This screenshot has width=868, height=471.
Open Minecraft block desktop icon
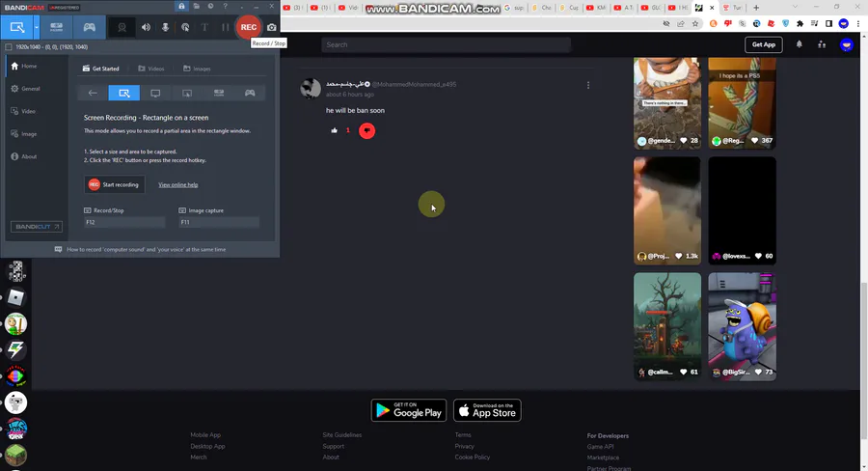point(16,455)
